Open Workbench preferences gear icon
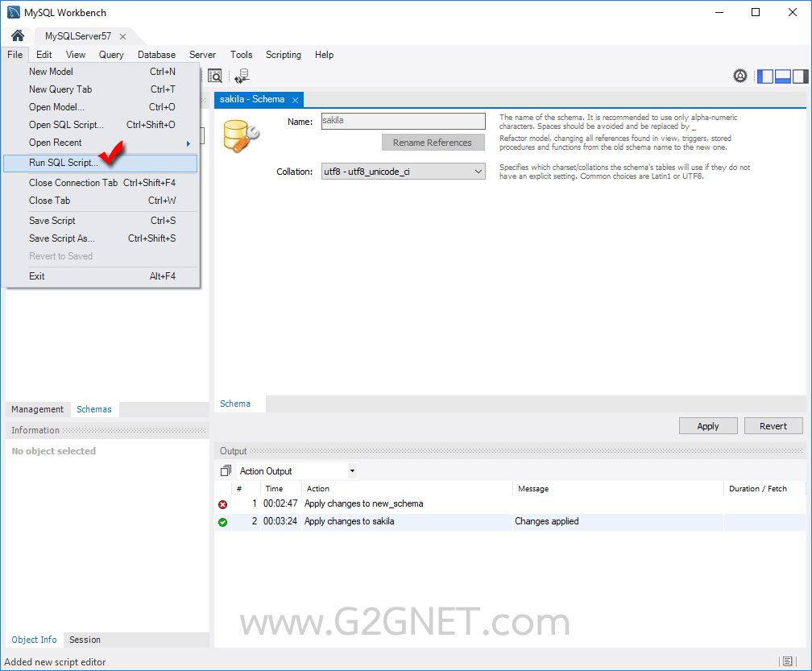812x671 pixels. (740, 76)
